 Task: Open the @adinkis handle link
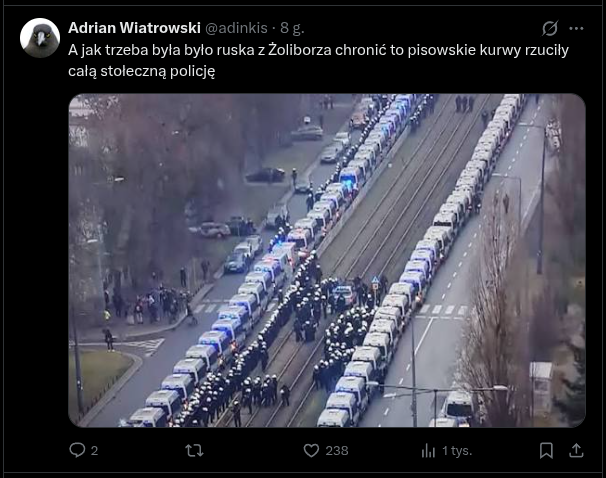coord(236,28)
